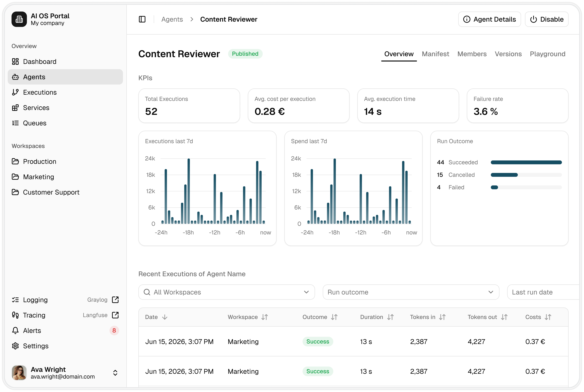This screenshot has height=392, width=584.
Task: Click the AI OS Portal logo
Action: (x=19, y=19)
